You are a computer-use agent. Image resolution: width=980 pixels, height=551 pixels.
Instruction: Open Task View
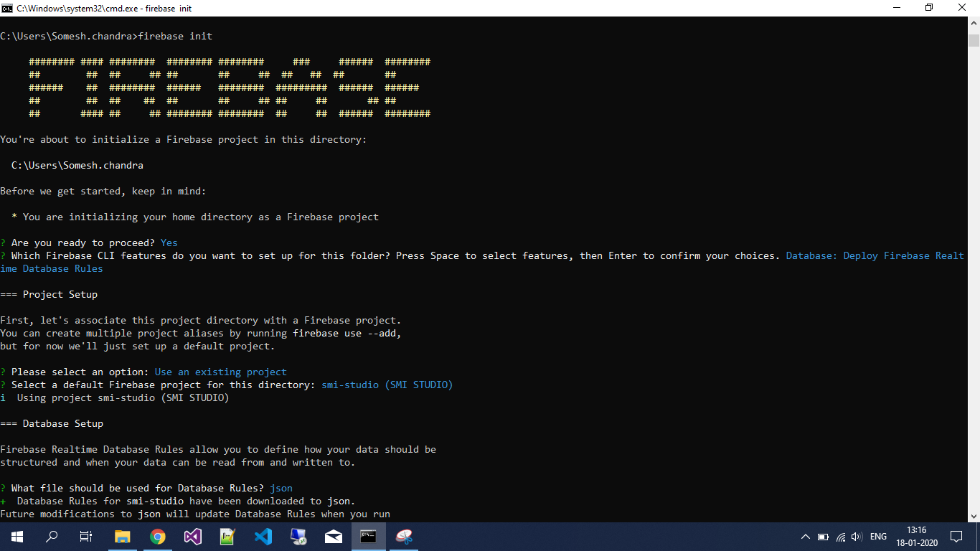(x=85, y=536)
